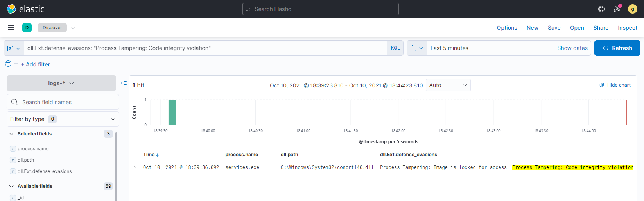The image size is (644, 201).
Task: Click Save in the top menu
Action: pyautogui.click(x=554, y=28)
